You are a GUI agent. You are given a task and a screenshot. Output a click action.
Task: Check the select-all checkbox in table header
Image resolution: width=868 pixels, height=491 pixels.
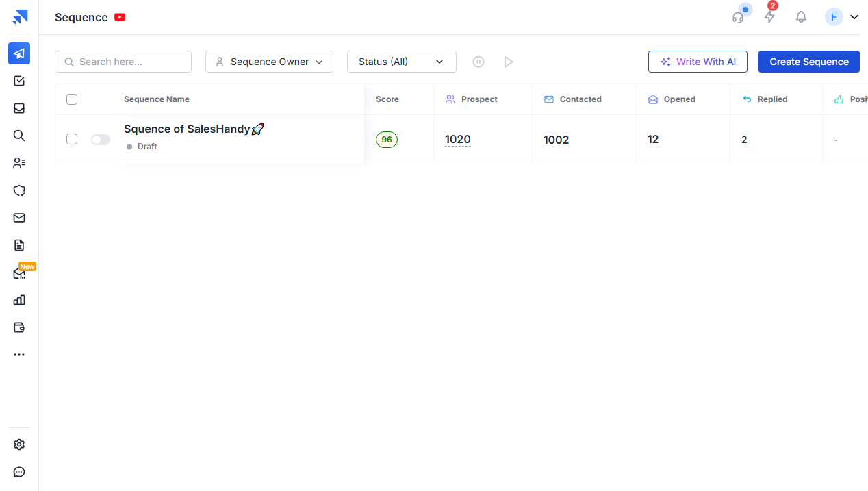click(x=72, y=99)
